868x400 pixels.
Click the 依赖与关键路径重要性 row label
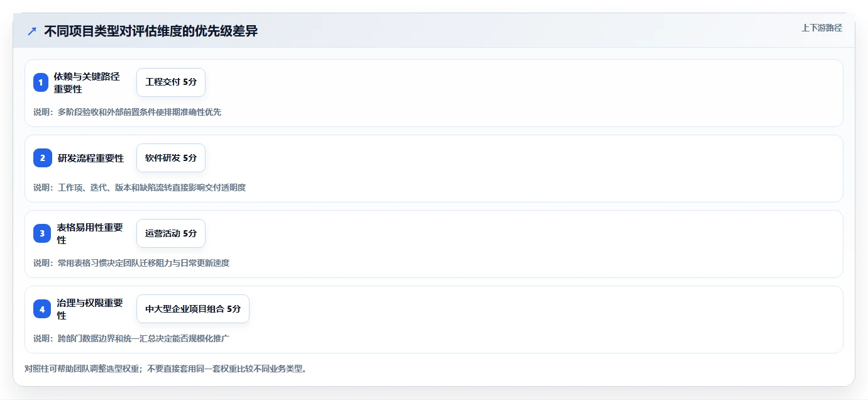click(87, 82)
